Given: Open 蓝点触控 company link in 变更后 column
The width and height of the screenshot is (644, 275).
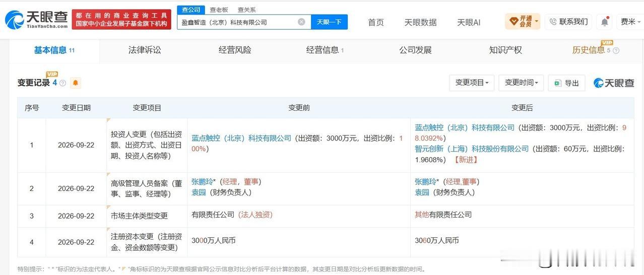Looking at the screenshot, I should pyautogui.click(x=465, y=128).
